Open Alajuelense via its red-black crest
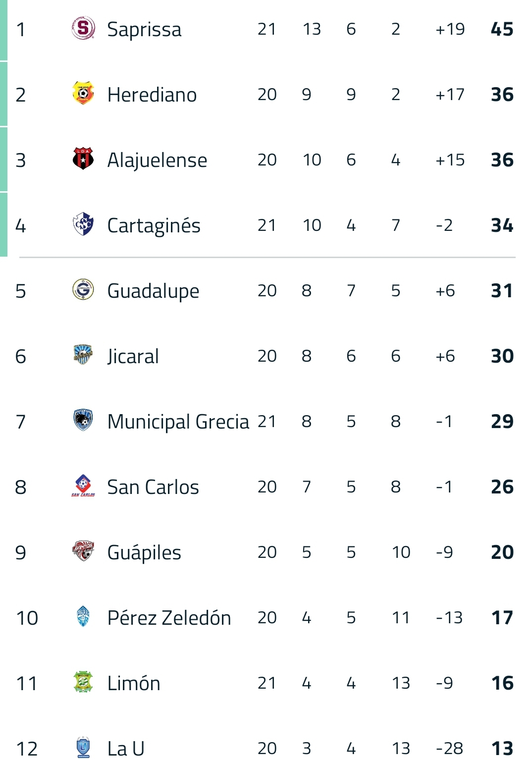532x760 pixels. point(83,159)
